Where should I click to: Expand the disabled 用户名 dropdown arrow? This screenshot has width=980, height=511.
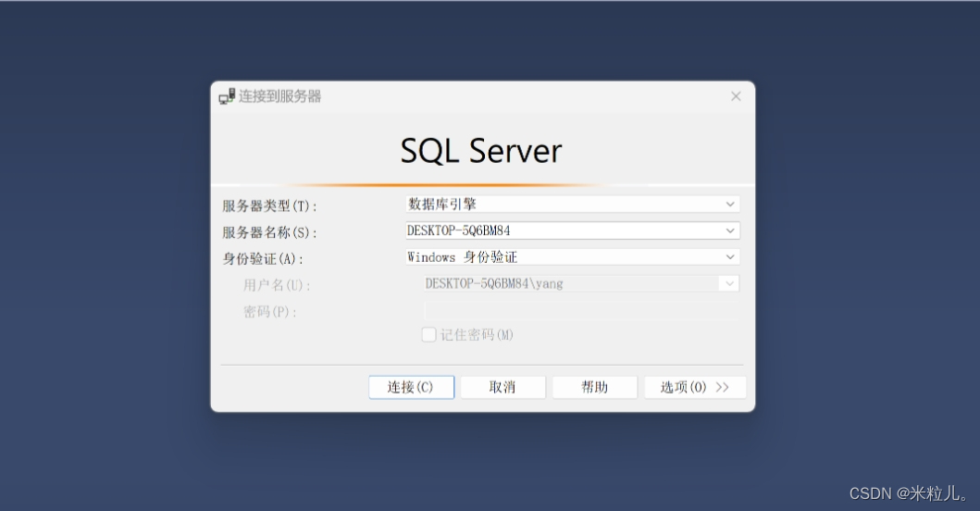tap(728, 283)
